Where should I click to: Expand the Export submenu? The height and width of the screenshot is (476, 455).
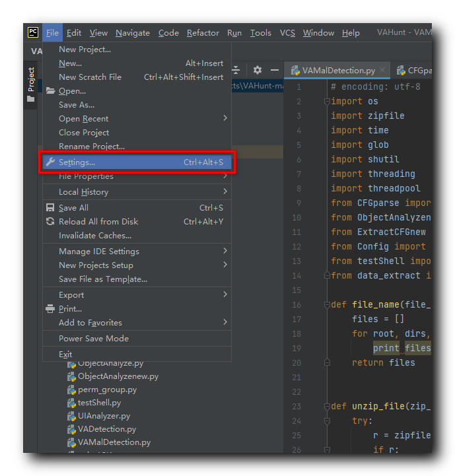225,294
